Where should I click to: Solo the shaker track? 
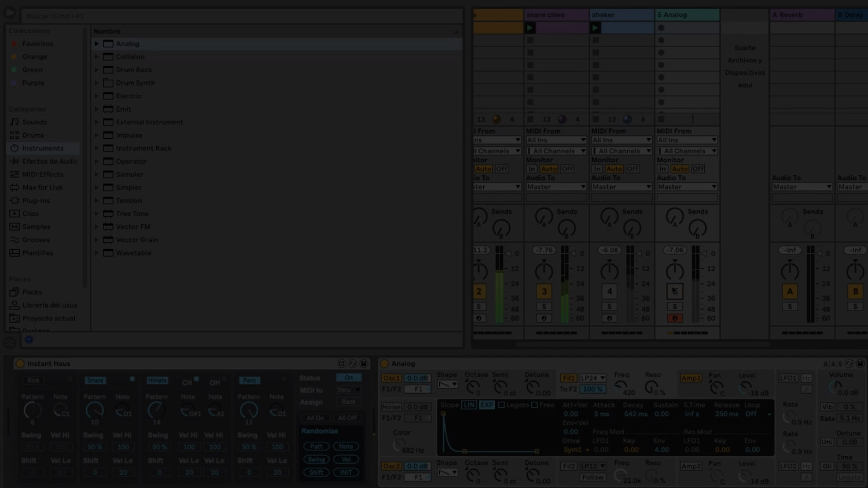[x=609, y=306]
